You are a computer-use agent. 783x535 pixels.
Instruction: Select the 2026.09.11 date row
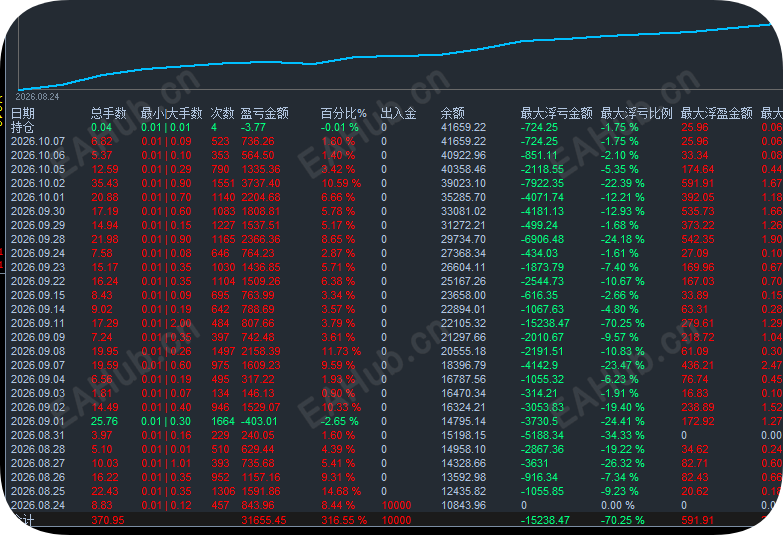38,323
